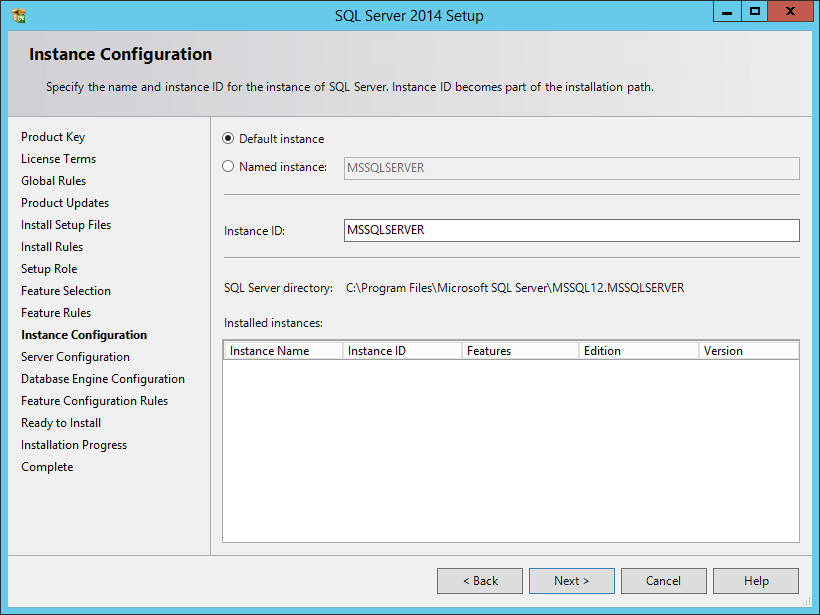This screenshot has width=820, height=615.
Task: Select Server Configuration step in sidebar
Action: (75, 357)
